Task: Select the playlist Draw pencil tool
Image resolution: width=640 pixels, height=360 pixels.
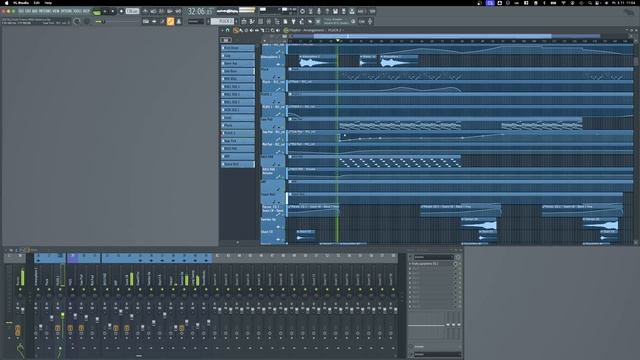Action: tap(236, 30)
